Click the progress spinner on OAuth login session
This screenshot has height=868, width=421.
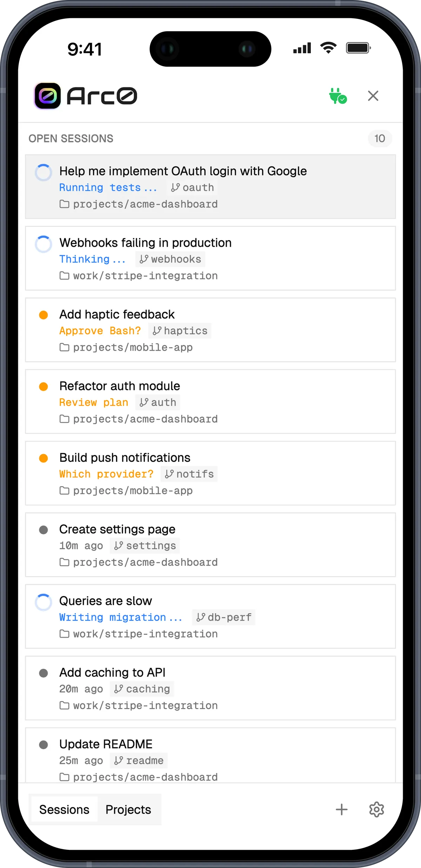coord(44,172)
